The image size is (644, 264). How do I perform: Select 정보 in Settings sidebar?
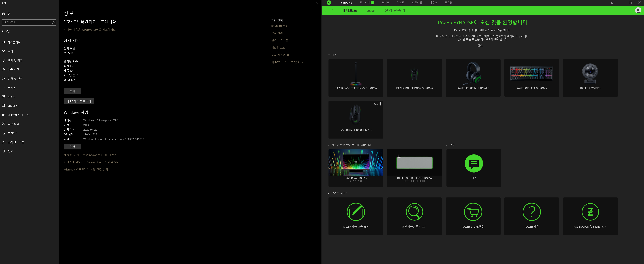(x=29, y=151)
